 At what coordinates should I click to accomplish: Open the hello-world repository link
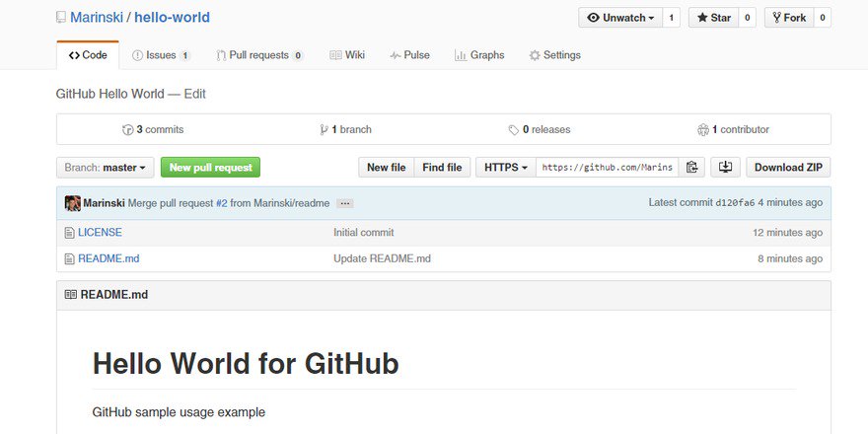[173, 17]
